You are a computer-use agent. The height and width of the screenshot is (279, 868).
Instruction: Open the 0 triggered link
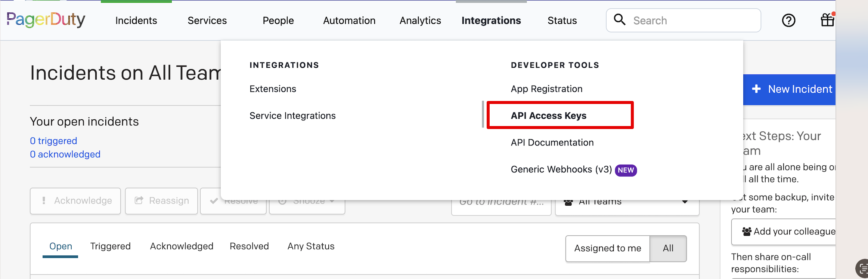53,141
